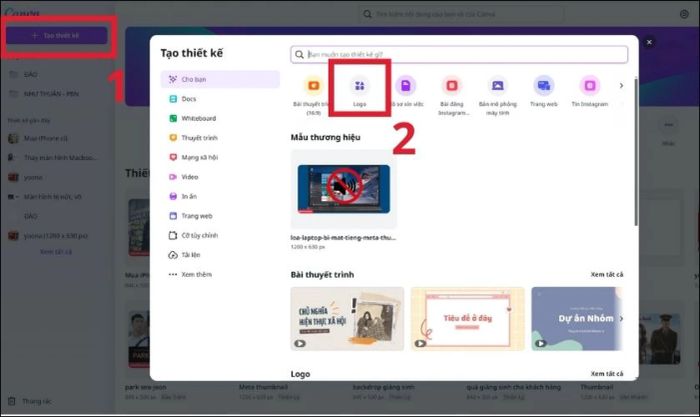Advance presentation templates with the right arrow

pyautogui.click(x=622, y=319)
